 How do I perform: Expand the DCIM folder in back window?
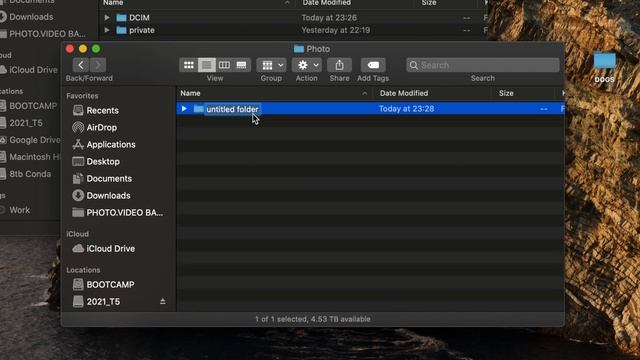(x=107, y=18)
